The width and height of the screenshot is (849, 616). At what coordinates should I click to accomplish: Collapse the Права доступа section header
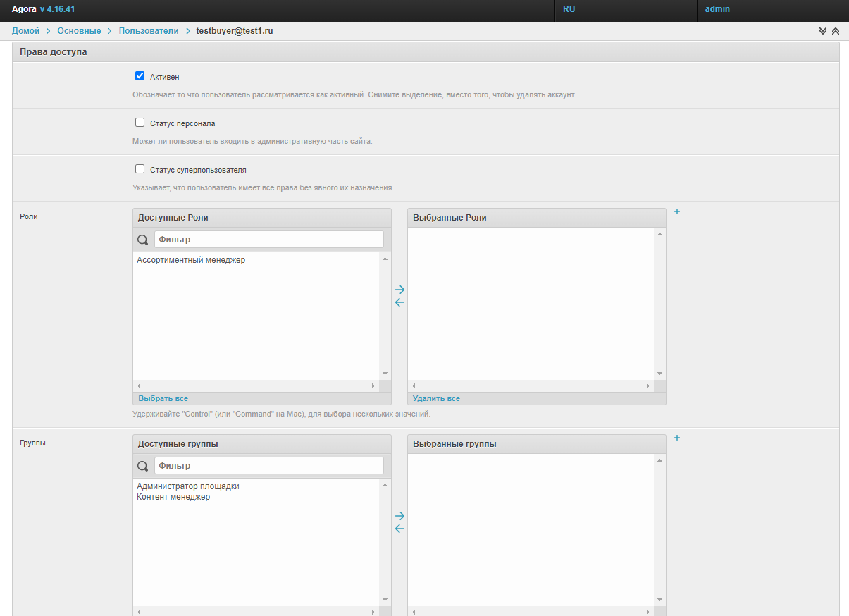[54, 52]
